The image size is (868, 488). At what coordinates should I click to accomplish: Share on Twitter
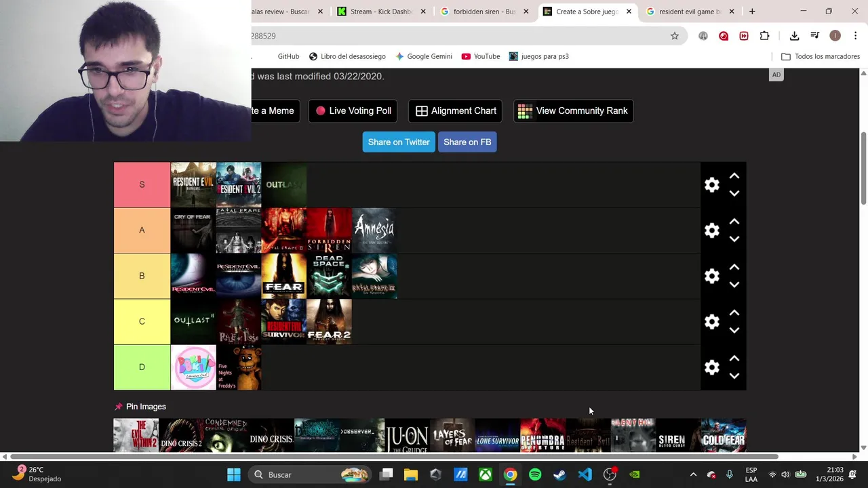pos(399,142)
